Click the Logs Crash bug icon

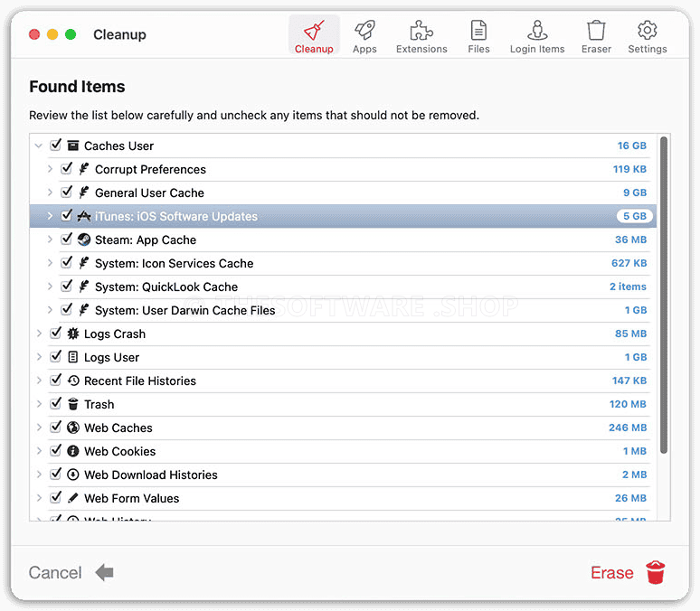[72, 334]
